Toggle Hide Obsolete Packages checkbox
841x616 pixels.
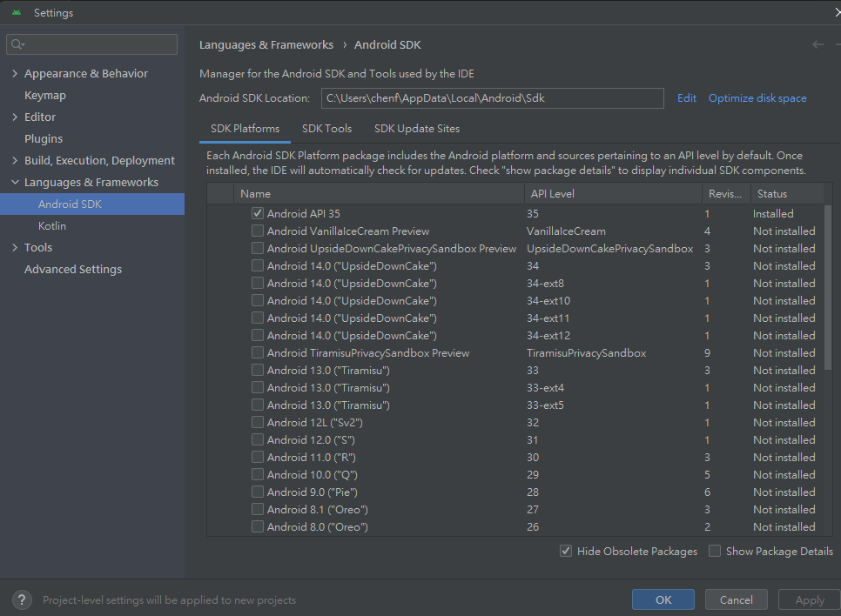[566, 552]
